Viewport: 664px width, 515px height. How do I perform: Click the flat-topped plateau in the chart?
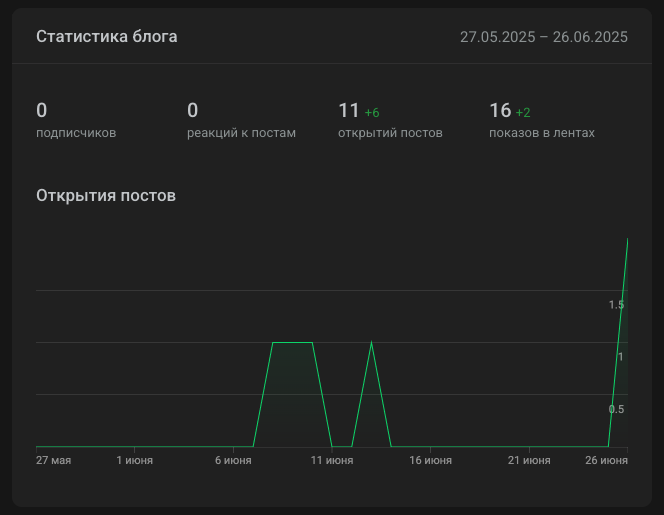pyautogui.click(x=292, y=343)
